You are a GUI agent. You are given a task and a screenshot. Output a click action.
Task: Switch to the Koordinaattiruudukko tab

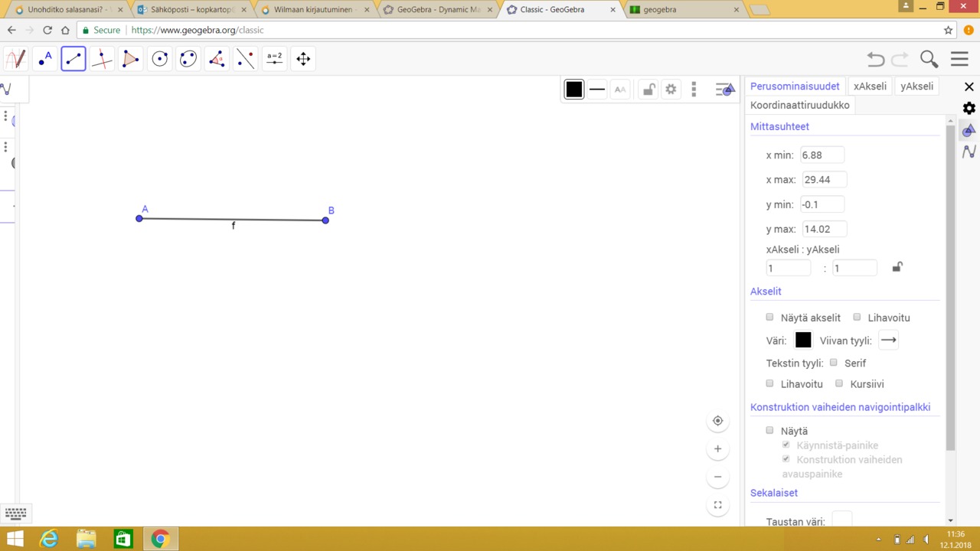point(800,105)
